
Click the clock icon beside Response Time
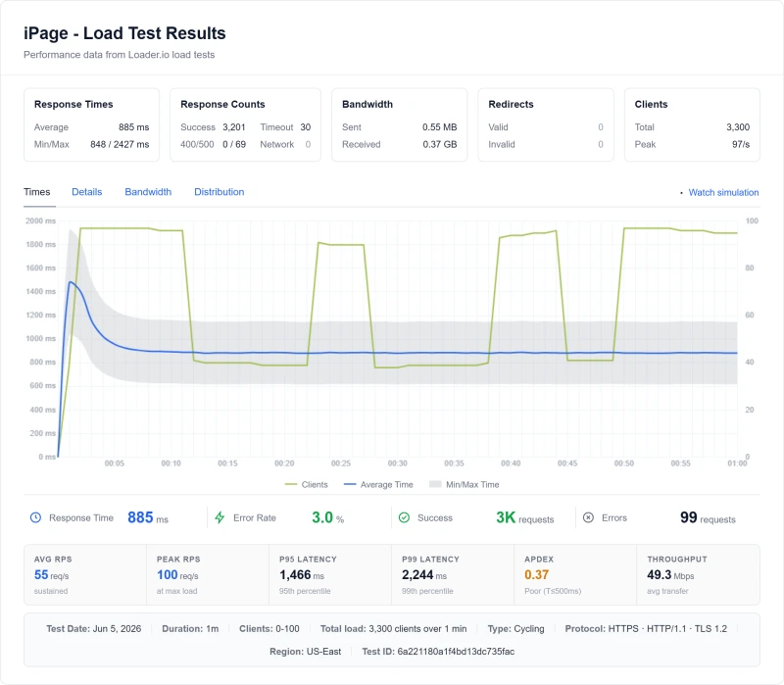(x=35, y=517)
